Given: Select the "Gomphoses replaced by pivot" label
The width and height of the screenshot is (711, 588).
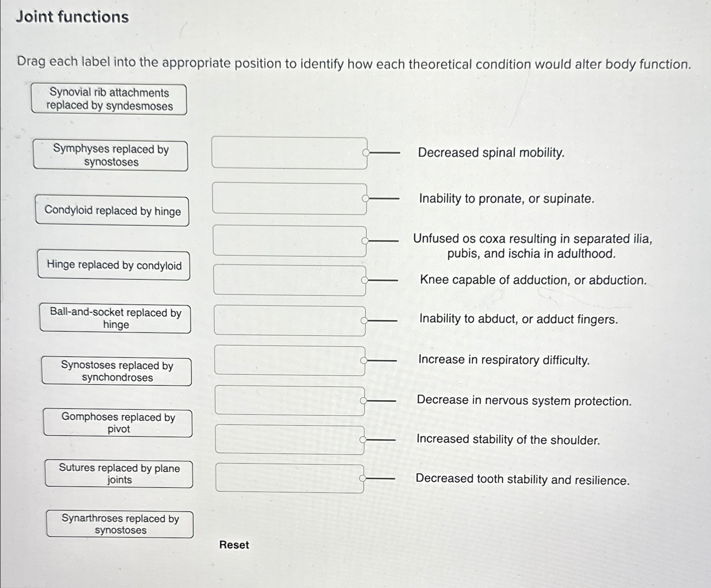Looking at the screenshot, I should pyautogui.click(x=118, y=423).
